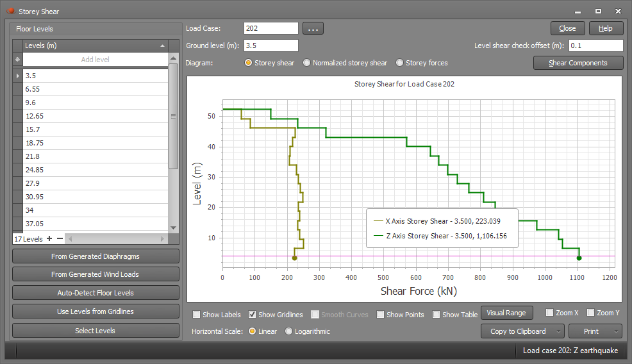Viewport: 632px width, 364px height.
Task: Select level row 18.75
Action: (95, 143)
